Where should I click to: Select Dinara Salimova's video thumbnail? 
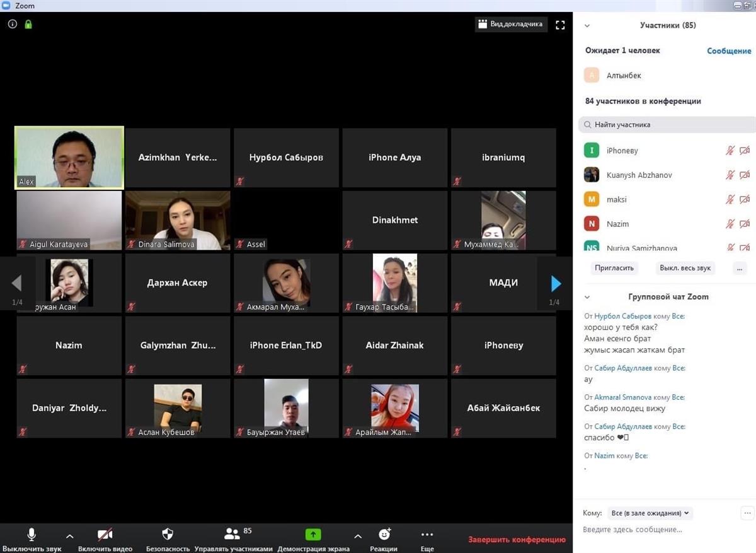178,221
